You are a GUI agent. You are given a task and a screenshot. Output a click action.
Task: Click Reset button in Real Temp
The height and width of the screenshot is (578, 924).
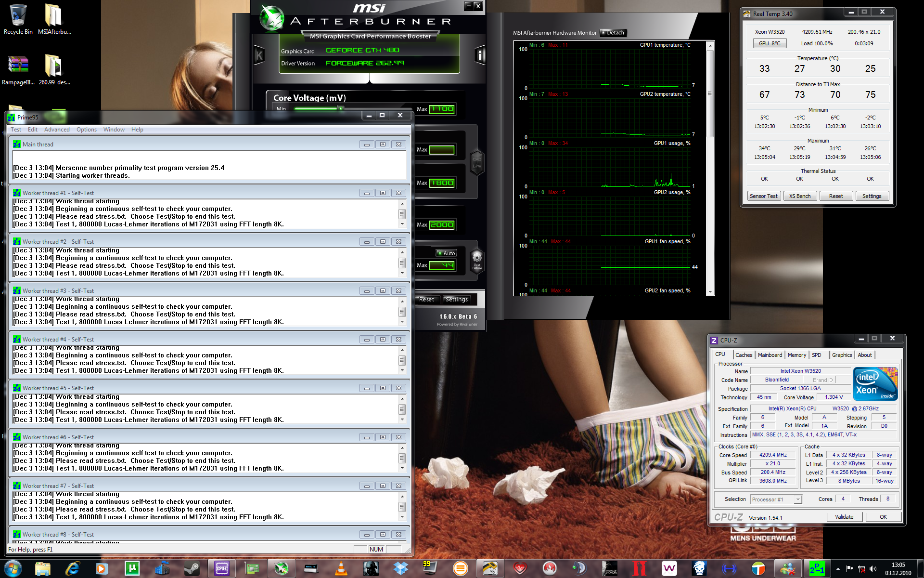coord(836,196)
